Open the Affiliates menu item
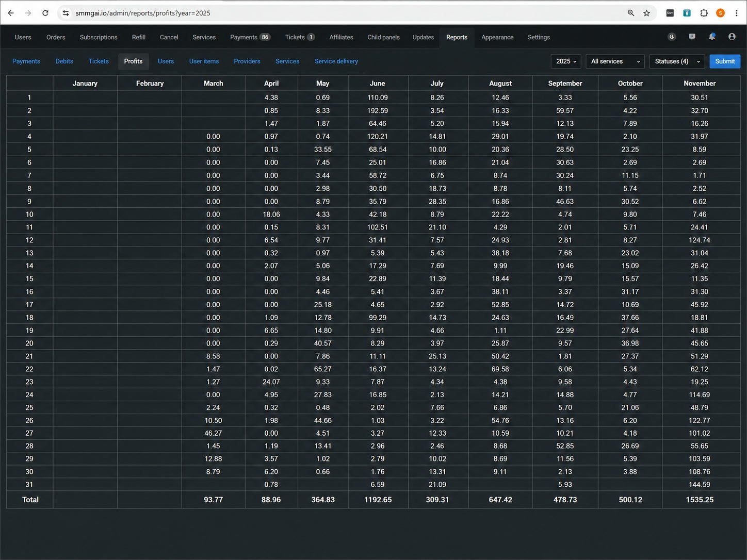This screenshot has height=560, width=747. click(x=341, y=37)
